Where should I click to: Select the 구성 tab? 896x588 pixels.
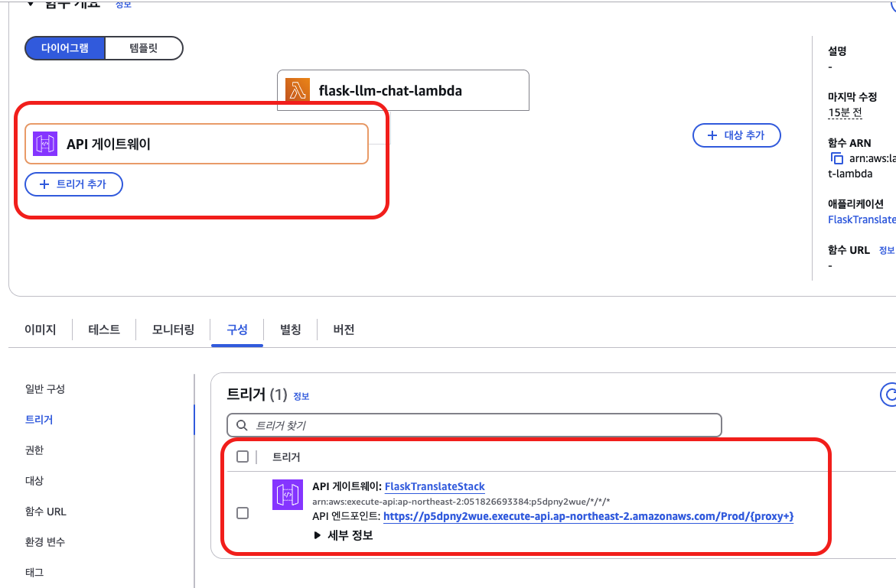237,330
